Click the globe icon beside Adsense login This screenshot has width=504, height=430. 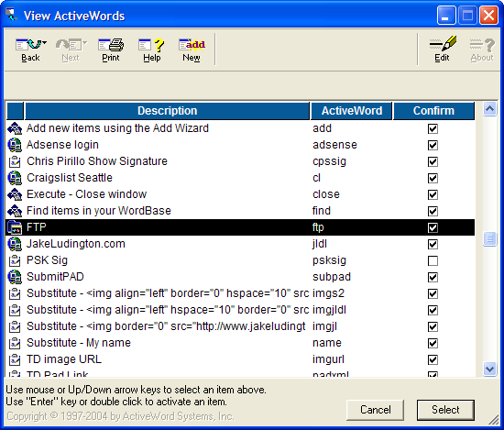pos(15,145)
